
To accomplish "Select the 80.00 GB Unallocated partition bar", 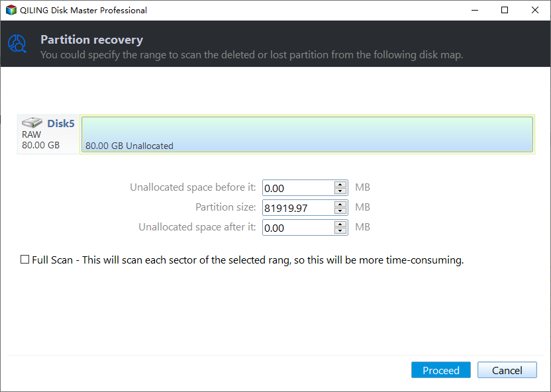I will [307, 134].
